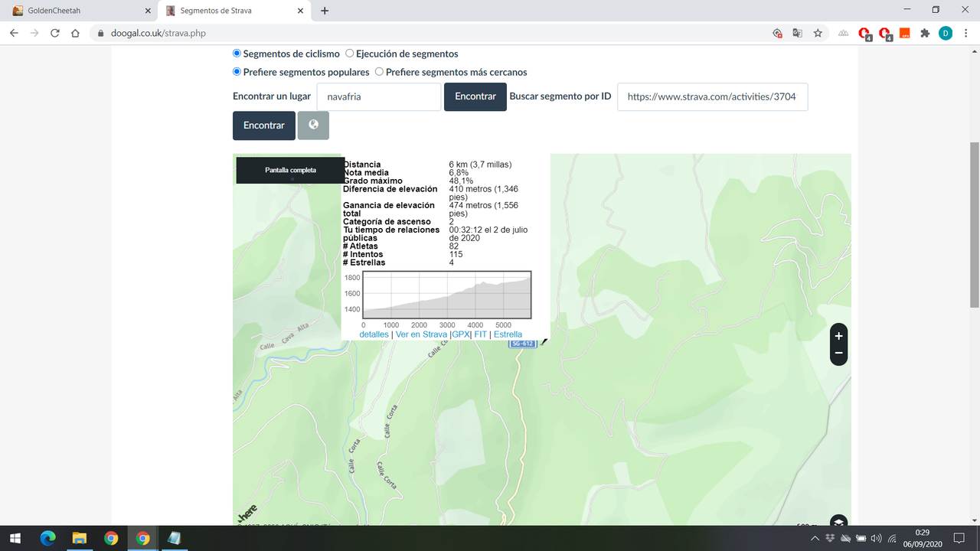Zoom in the map with plus button
The width and height of the screenshot is (980, 551).
click(x=839, y=336)
